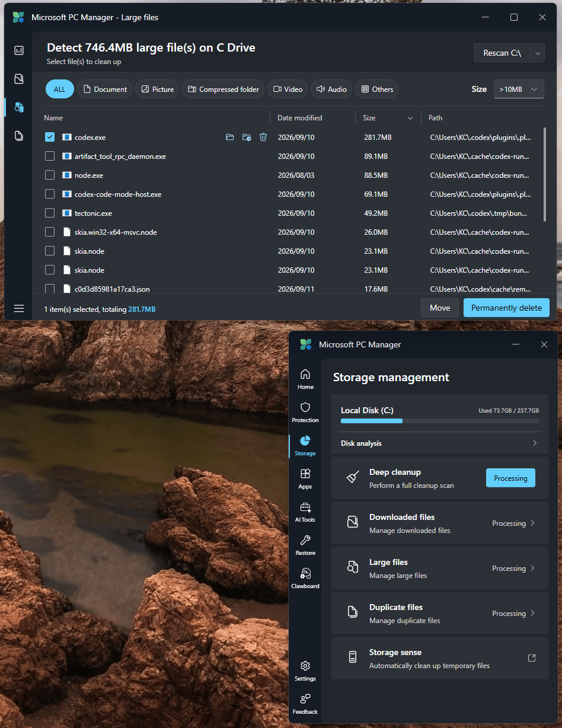Image resolution: width=562 pixels, height=728 pixels.
Task: Select Storage pie icon in PC Manager sidebar
Action: point(305,445)
